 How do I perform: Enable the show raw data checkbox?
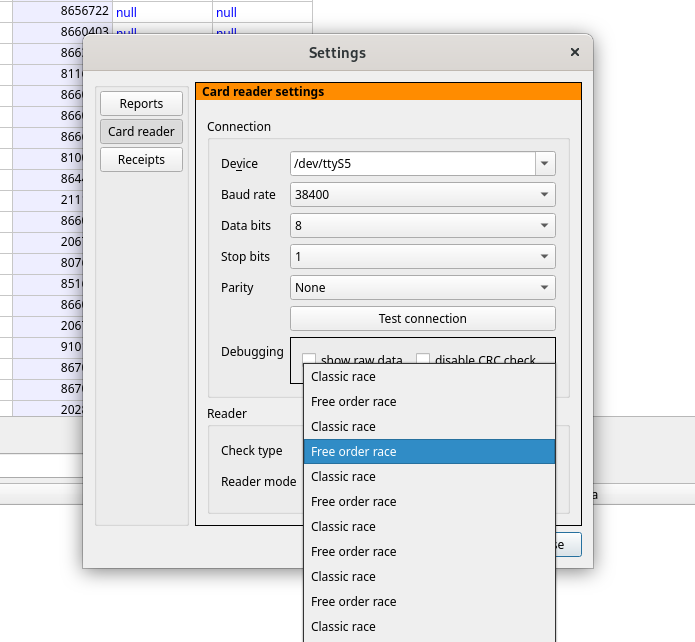(309, 359)
